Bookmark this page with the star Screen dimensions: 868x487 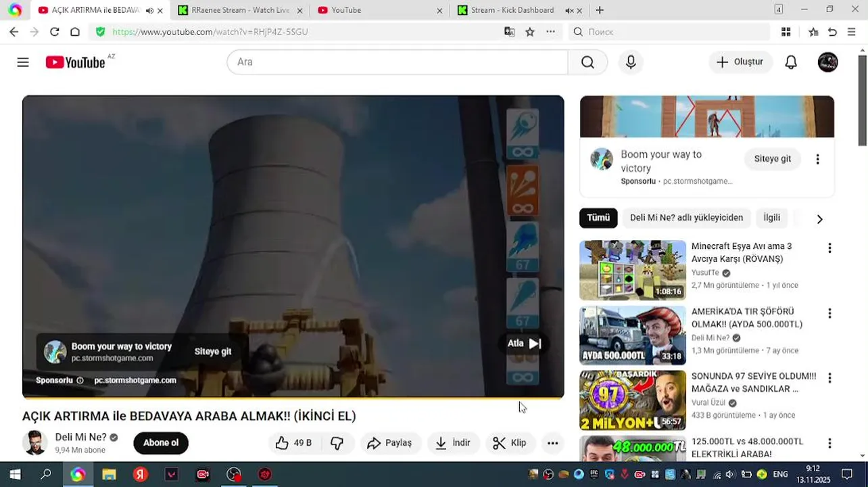530,32
